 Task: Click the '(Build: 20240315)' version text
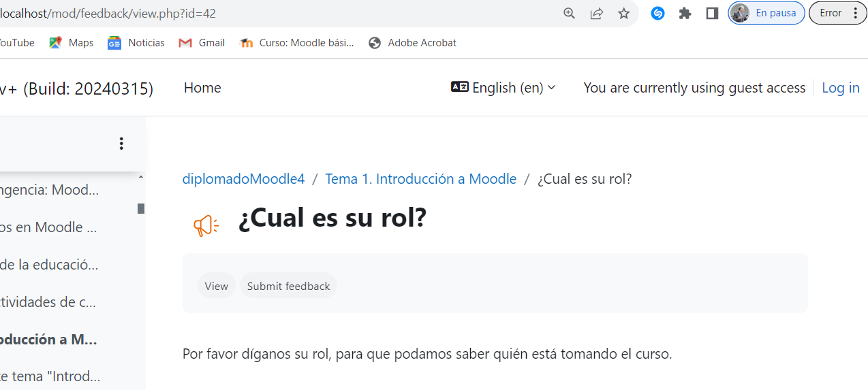tap(88, 88)
